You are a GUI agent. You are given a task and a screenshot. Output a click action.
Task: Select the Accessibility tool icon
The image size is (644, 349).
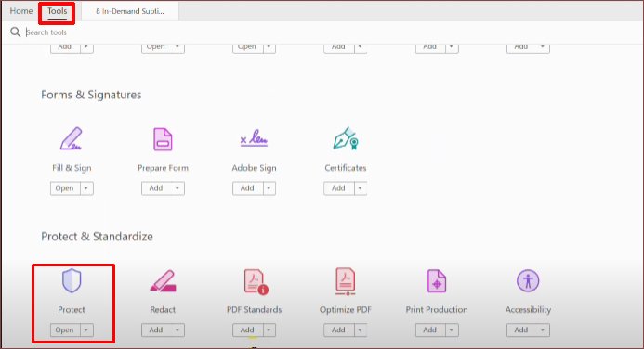(528, 281)
